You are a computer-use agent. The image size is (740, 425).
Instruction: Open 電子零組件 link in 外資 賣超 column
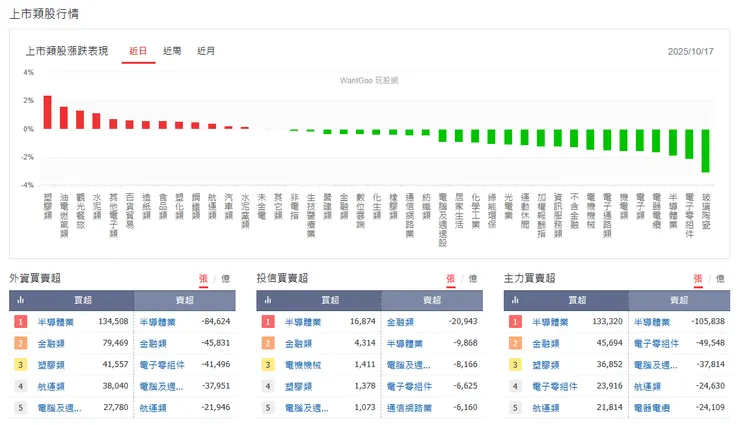[162, 365]
